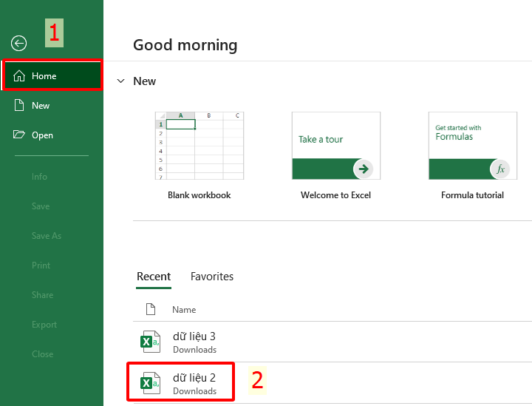The width and height of the screenshot is (532, 406).
Task: Select Home in the sidebar menu
Action: [x=52, y=75]
